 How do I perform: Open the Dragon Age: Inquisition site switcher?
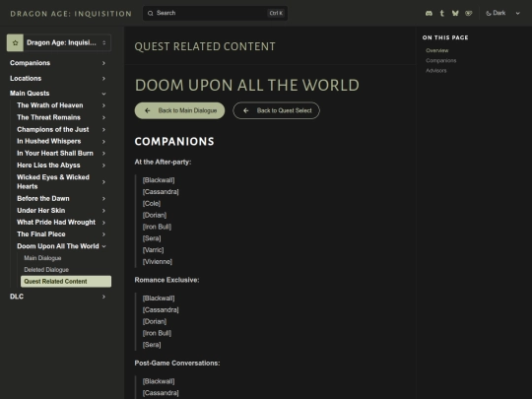coord(59,42)
